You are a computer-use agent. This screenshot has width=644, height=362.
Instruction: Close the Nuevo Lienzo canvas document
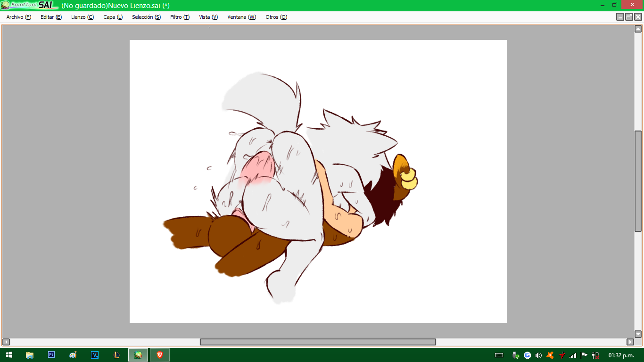pos(638,17)
